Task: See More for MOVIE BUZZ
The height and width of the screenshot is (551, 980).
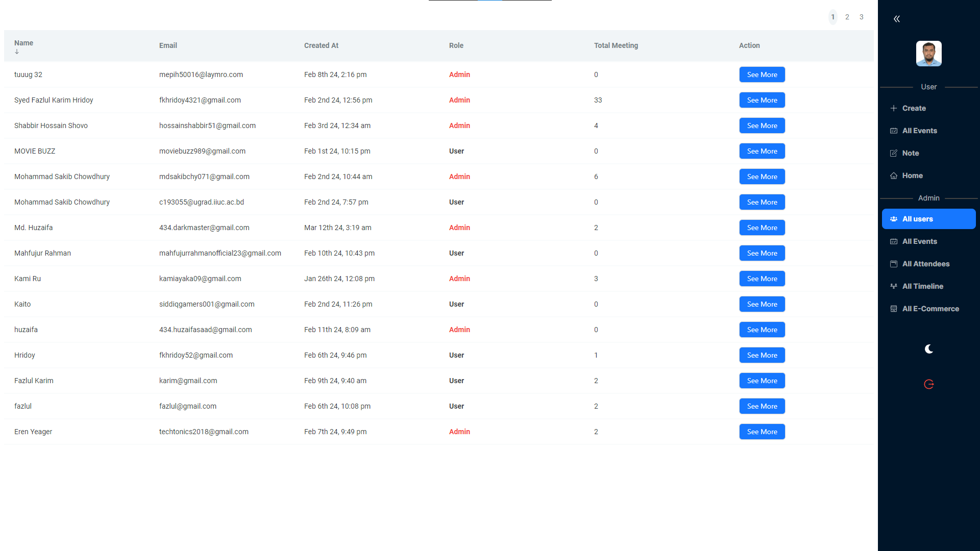Action: 762,151
